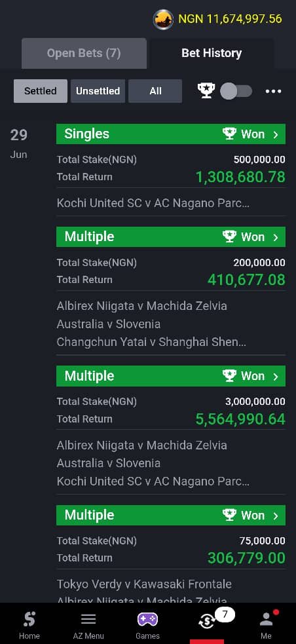Open the three-dot more options menu
Screen dimensions: 296x644
[274, 91]
